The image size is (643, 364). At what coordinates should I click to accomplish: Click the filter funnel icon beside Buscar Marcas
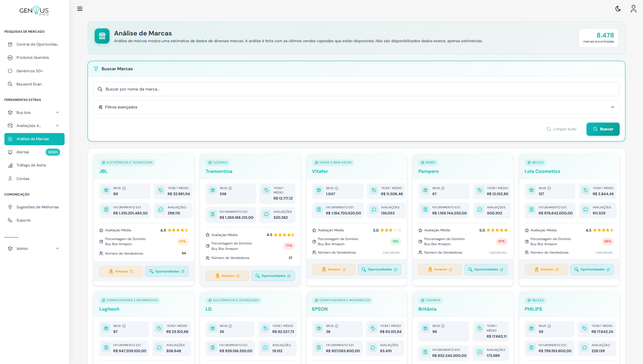96,69
